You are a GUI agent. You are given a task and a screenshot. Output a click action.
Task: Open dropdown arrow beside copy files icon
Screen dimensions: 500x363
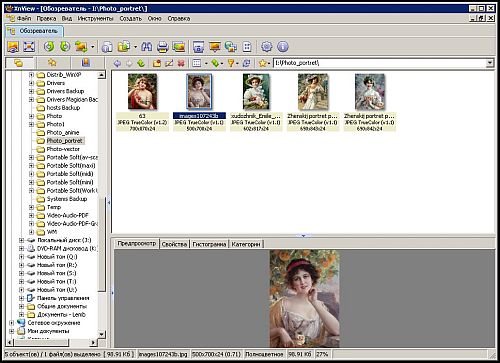(135, 47)
